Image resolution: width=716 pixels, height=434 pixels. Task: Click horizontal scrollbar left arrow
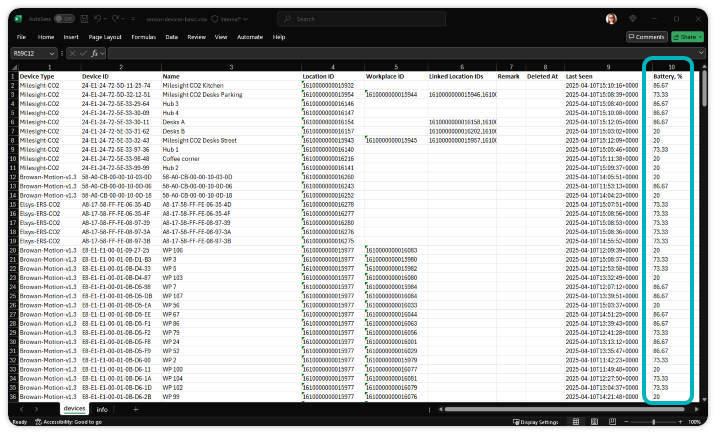[440, 409]
